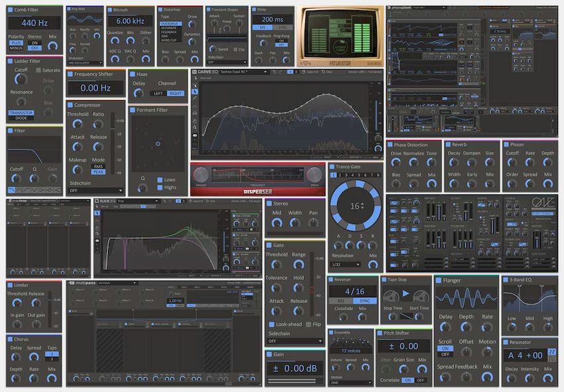This screenshot has height=392, width=564.
Task: Click the Disperser Amount knob
Action: 200,175
